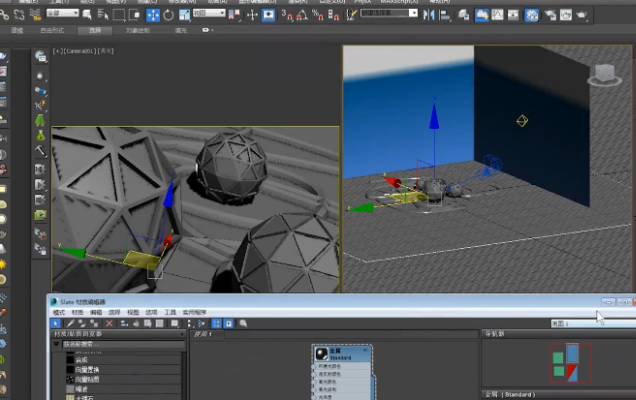This screenshot has height=400, width=636.
Task: Activate the Select and Move tool
Action: click(x=153, y=15)
